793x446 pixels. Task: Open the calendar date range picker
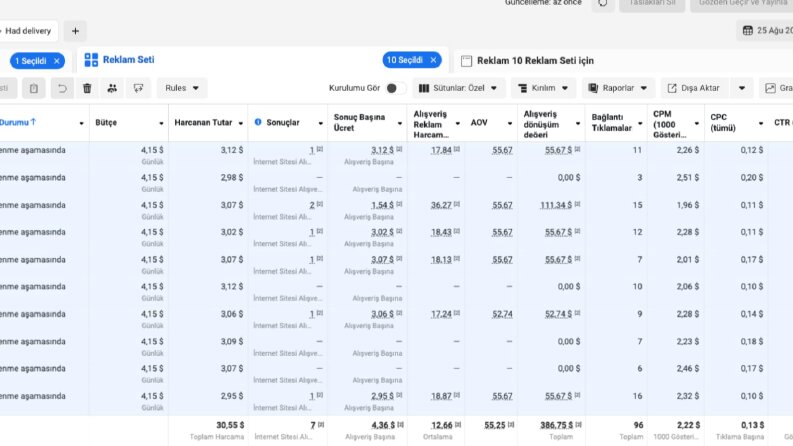point(766,31)
